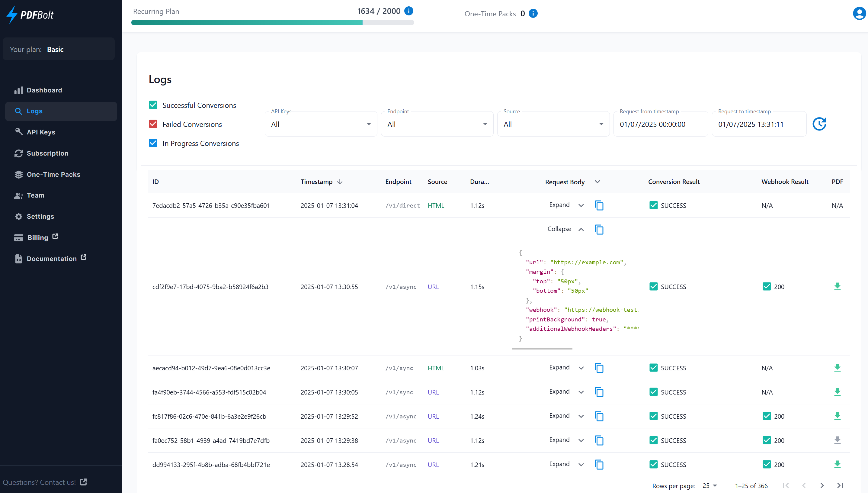868x493 pixels.
Task: Toggle the Failed Conversions checkbox
Action: point(153,124)
